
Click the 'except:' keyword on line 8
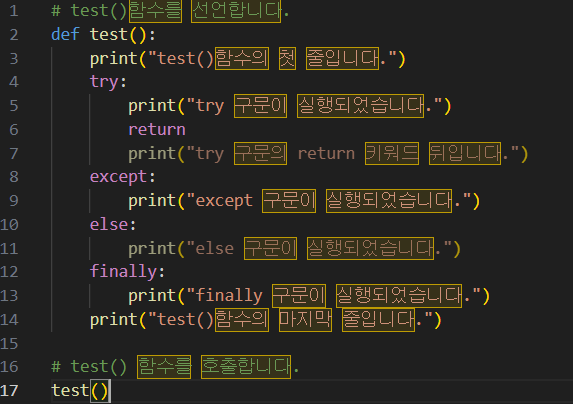[x=123, y=177]
